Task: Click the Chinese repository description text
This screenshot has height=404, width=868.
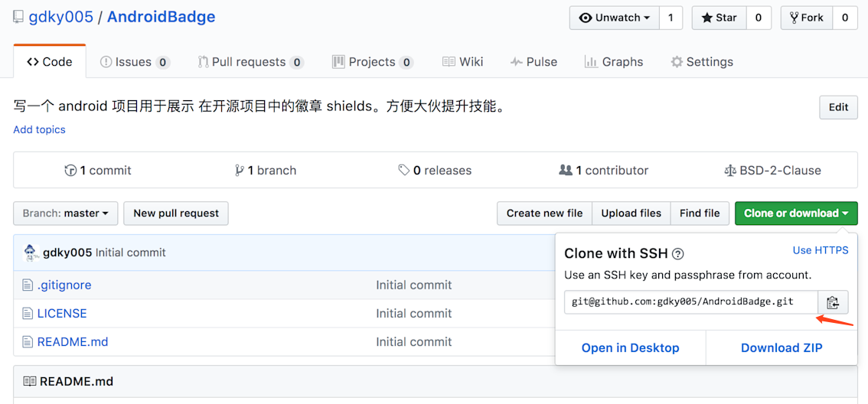Action: click(260, 106)
